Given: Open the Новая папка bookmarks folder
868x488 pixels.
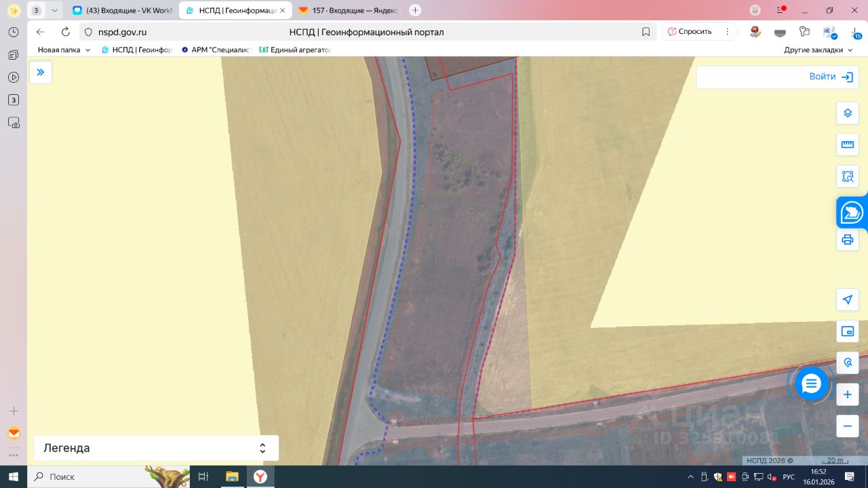Looking at the screenshot, I should (x=64, y=50).
